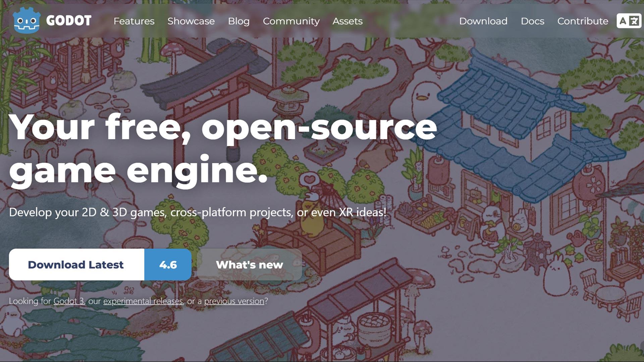Select Download in the top navigation
The image size is (644, 362).
483,21
